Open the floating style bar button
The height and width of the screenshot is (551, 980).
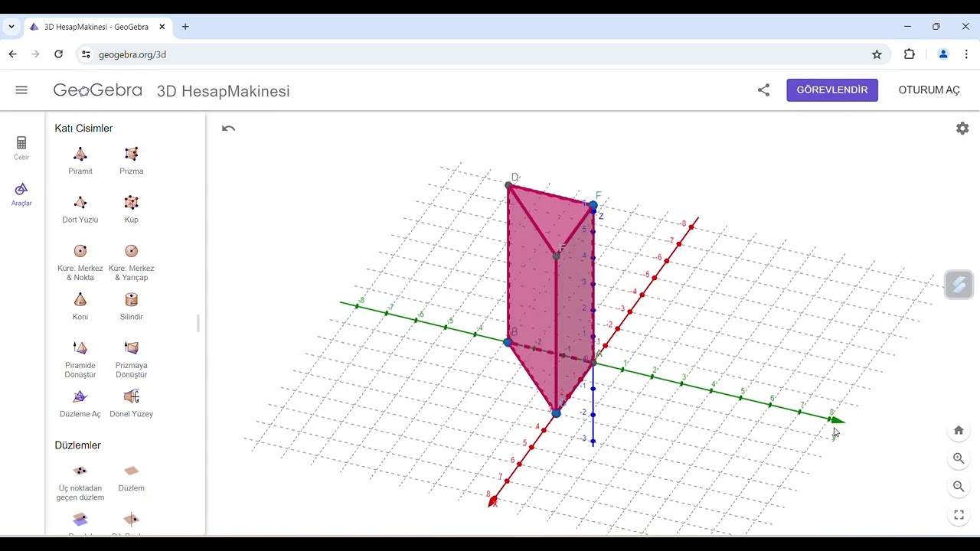959,285
